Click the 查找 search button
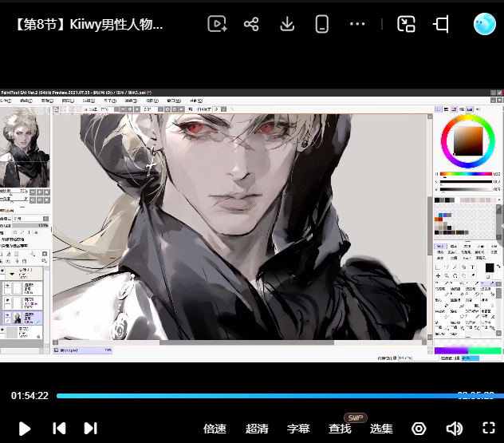The height and width of the screenshot is (443, 504). pyautogui.click(x=340, y=429)
